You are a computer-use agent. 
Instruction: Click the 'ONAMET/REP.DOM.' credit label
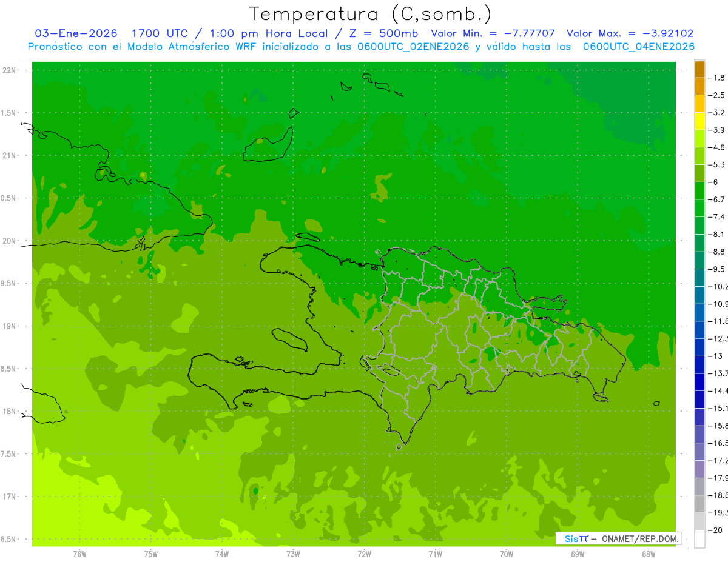(x=639, y=538)
